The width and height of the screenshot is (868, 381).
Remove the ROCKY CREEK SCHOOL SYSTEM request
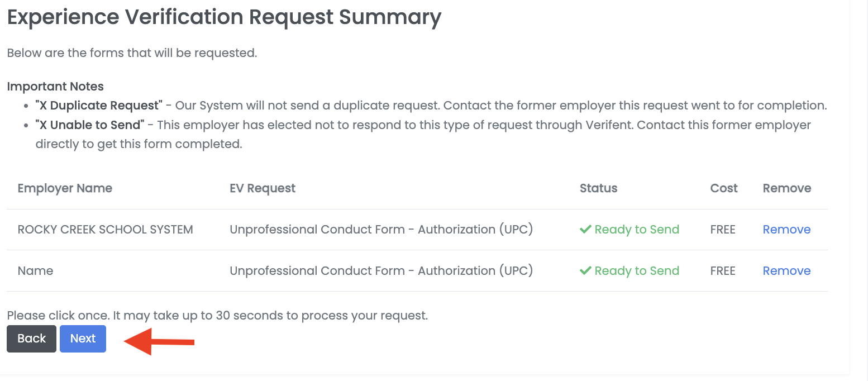(786, 229)
